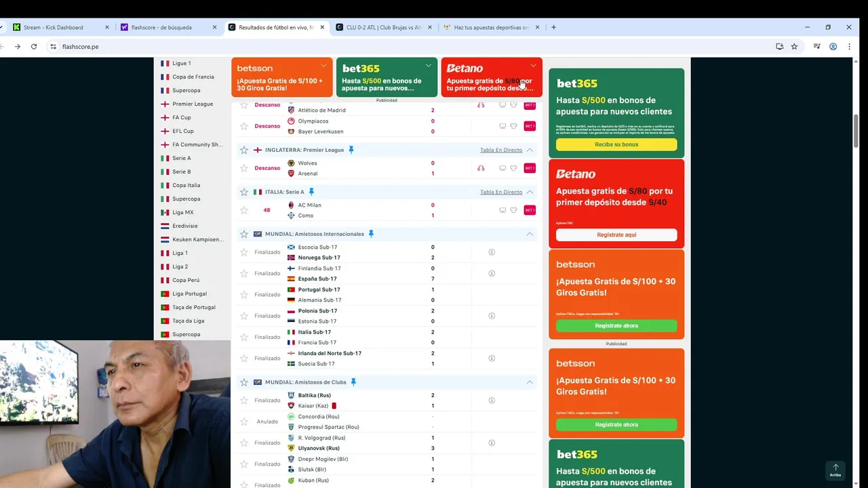Image resolution: width=868 pixels, height=488 pixels.
Task: Star the Olympiacos vs Bayer Leverkusen match
Action: [244, 126]
